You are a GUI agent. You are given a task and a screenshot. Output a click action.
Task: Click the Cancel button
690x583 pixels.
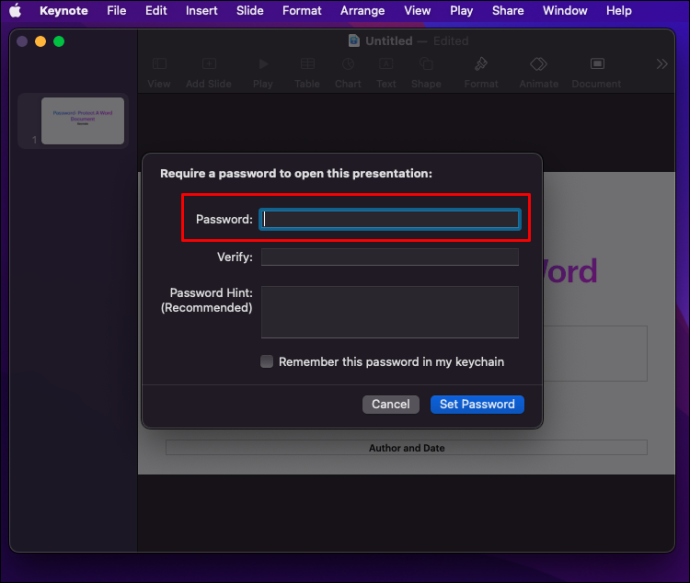tap(391, 404)
